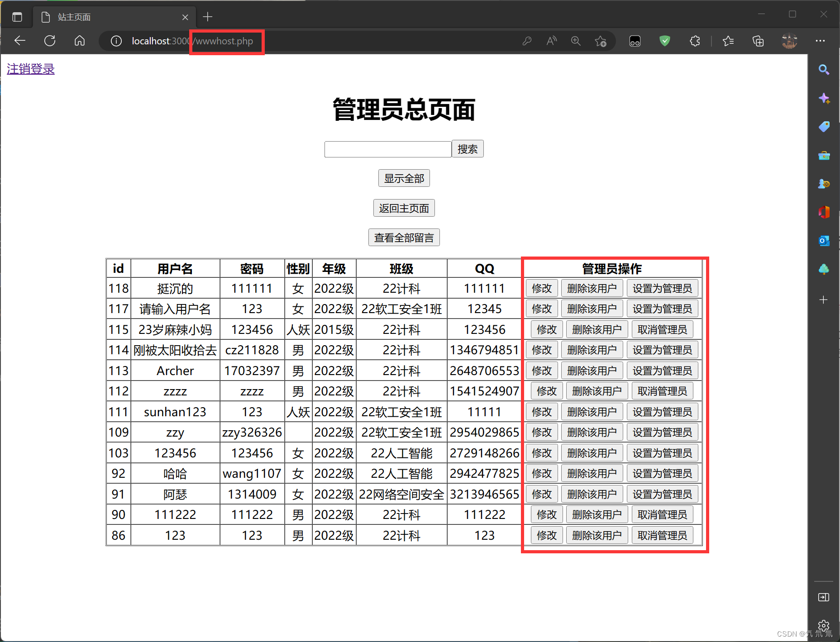Close the 站主页面 tab
This screenshot has width=840, height=642.
tap(185, 17)
